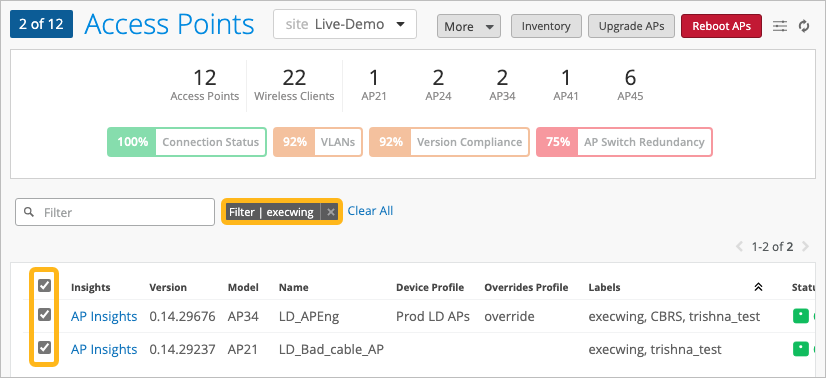
Task: Open AP Insights for LD_Bad_cable_AP
Action: point(104,350)
